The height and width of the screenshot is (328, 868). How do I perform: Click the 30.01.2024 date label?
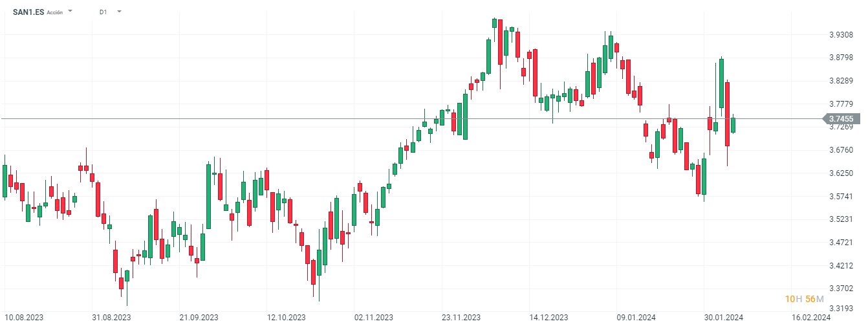[x=724, y=318]
